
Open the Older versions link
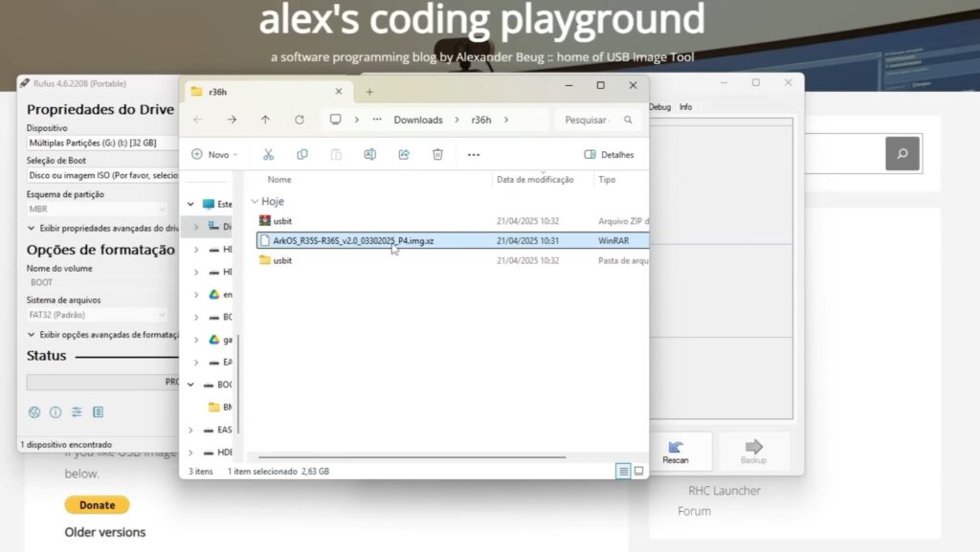(x=105, y=533)
